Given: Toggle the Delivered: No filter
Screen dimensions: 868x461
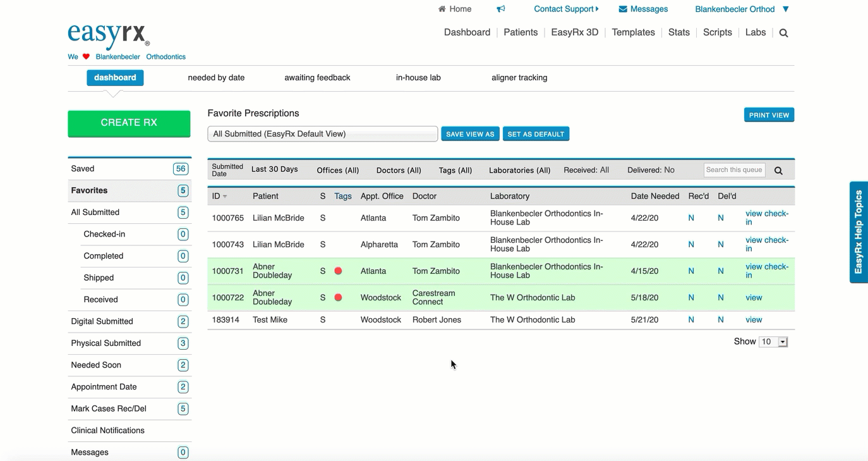Looking at the screenshot, I should [x=651, y=170].
